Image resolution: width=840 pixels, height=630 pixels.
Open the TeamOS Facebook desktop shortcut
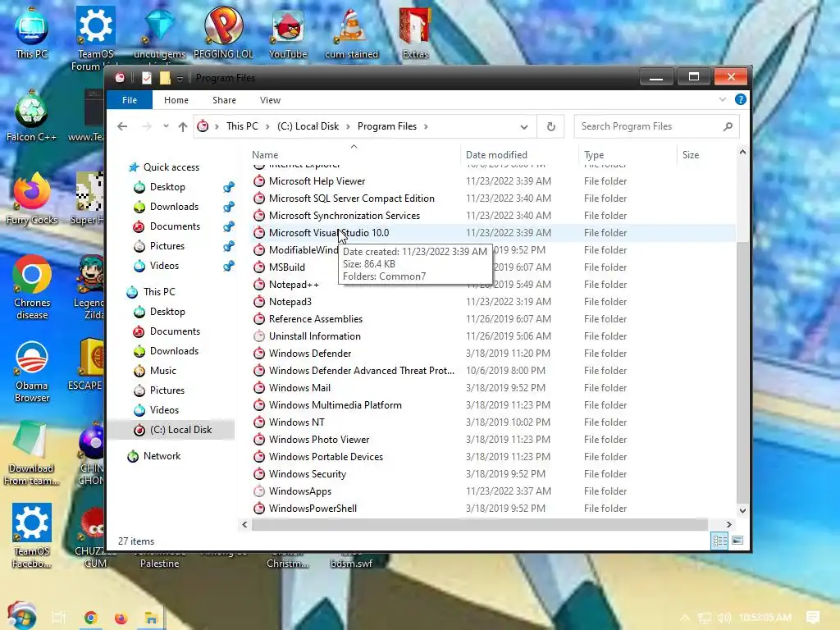tap(32, 536)
